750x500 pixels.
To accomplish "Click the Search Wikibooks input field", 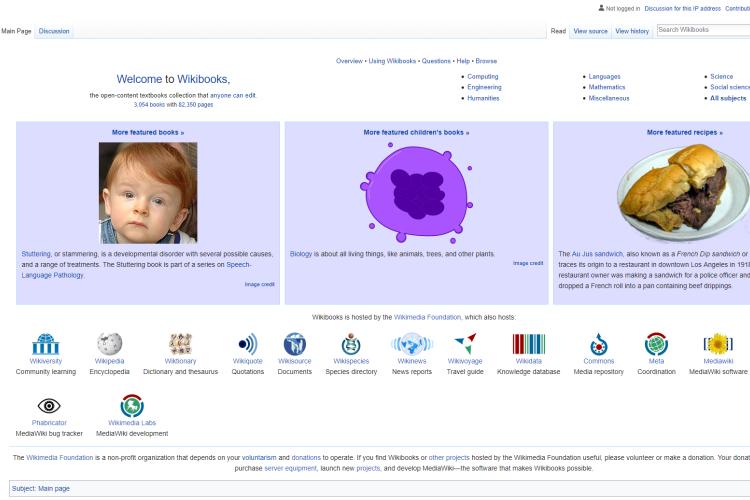I will [703, 30].
